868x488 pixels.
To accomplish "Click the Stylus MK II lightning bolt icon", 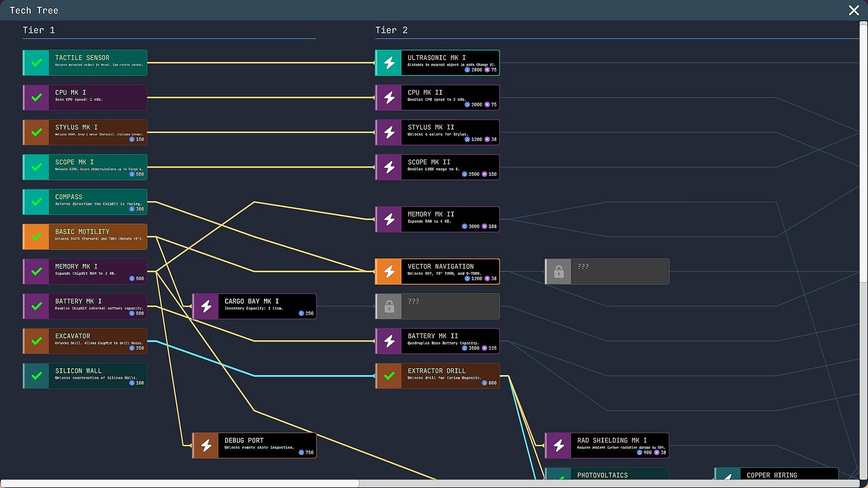I will click(x=389, y=132).
